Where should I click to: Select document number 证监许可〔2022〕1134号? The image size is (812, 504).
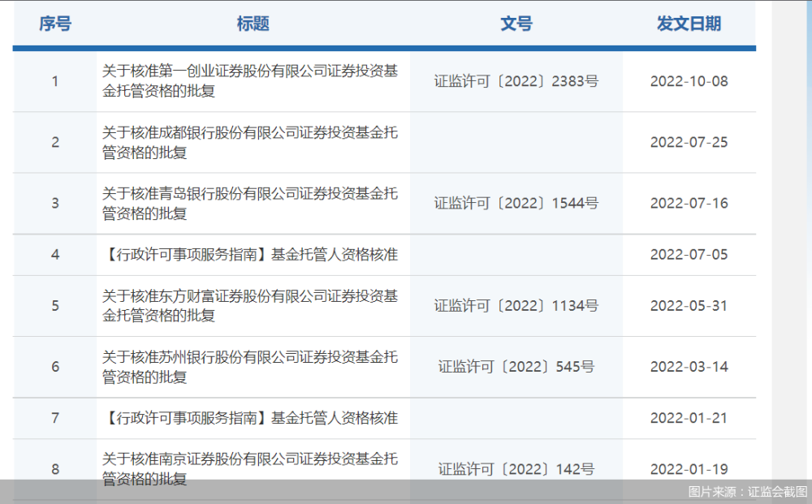point(516,305)
